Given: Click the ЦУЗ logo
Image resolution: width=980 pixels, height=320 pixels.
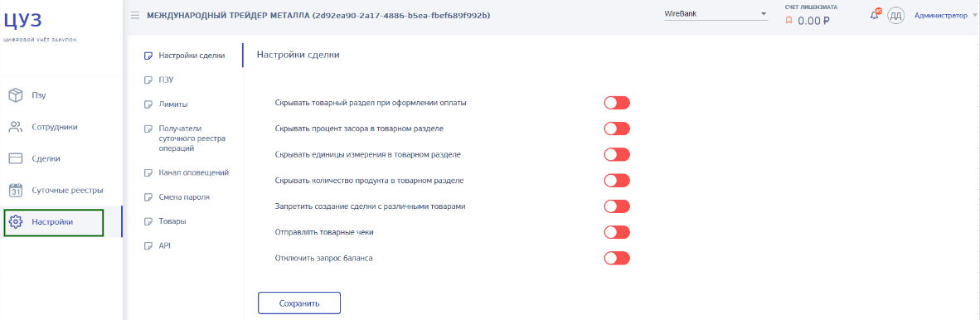Looking at the screenshot, I should (23, 20).
